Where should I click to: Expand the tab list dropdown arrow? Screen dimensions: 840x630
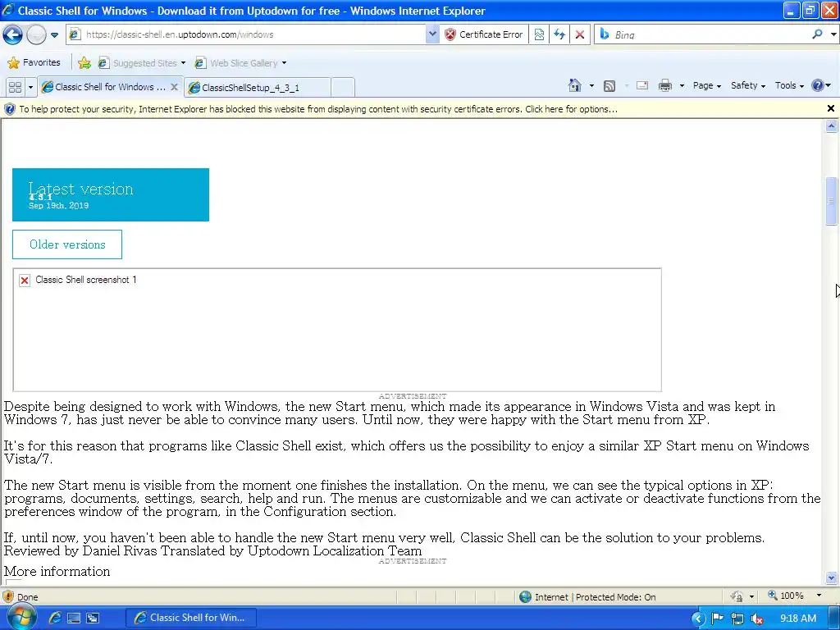30,87
